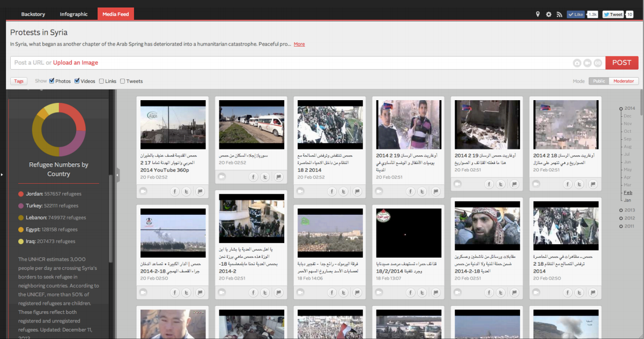Flag the bearded man video card
This screenshot has height=339, width=644.
coord(515,293)
